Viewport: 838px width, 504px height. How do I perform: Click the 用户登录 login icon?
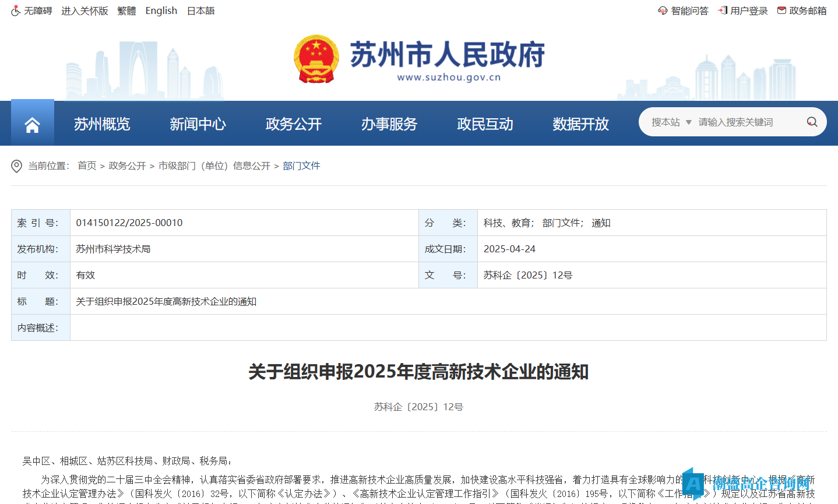coord(723,10)
